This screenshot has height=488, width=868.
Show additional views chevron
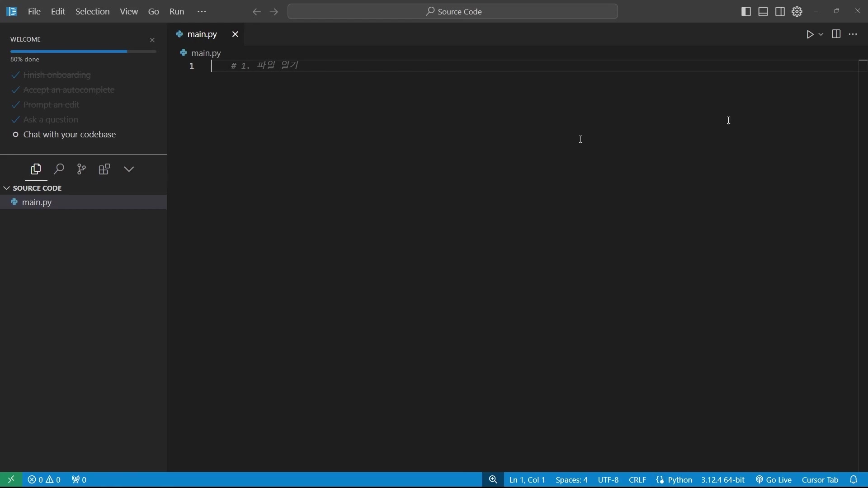click(129, 169)
